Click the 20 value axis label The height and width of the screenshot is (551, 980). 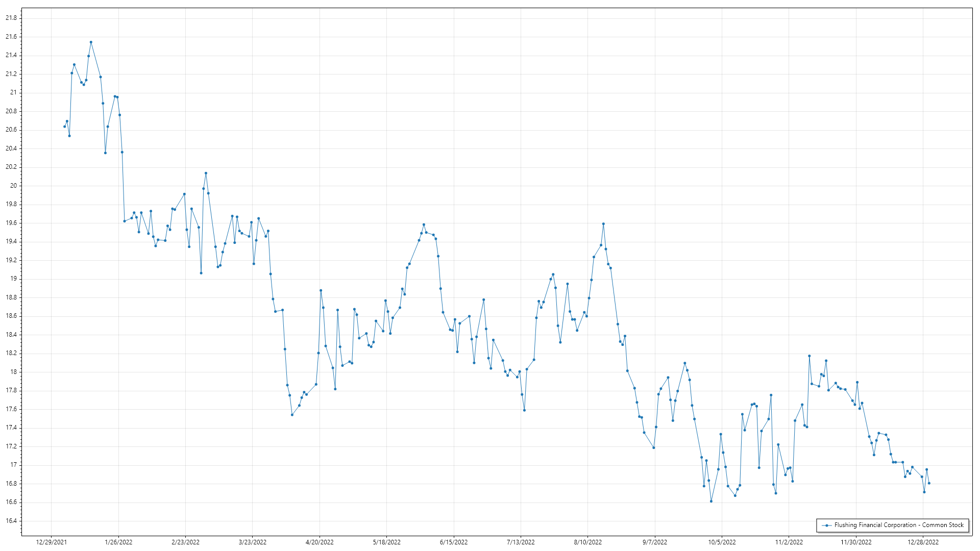pyautogui.click(x=13, y=186)
